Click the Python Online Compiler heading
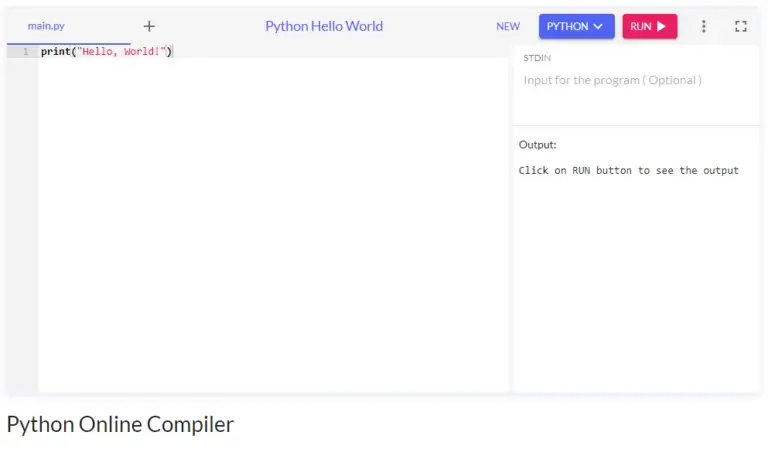This screenshot has width=768, height=449. click(120, 424)
